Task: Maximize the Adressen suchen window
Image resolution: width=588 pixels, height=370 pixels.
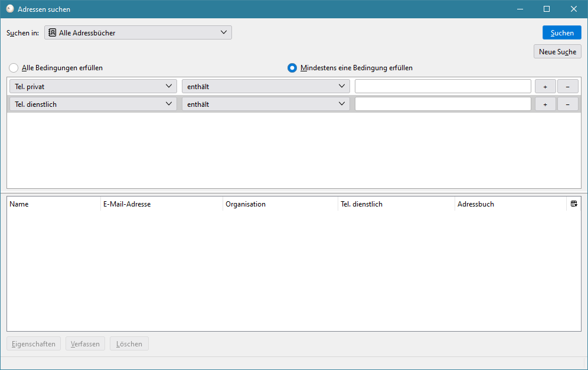Action: tap(547, 9)
